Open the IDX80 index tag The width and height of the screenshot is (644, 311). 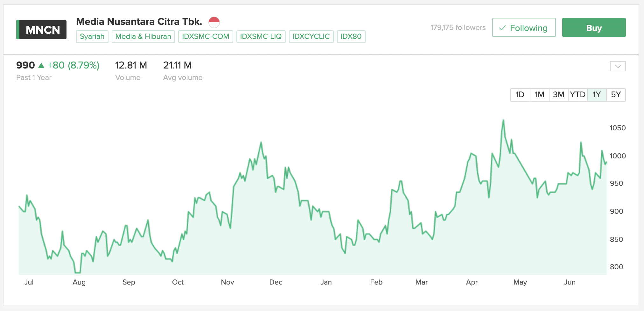351,37
